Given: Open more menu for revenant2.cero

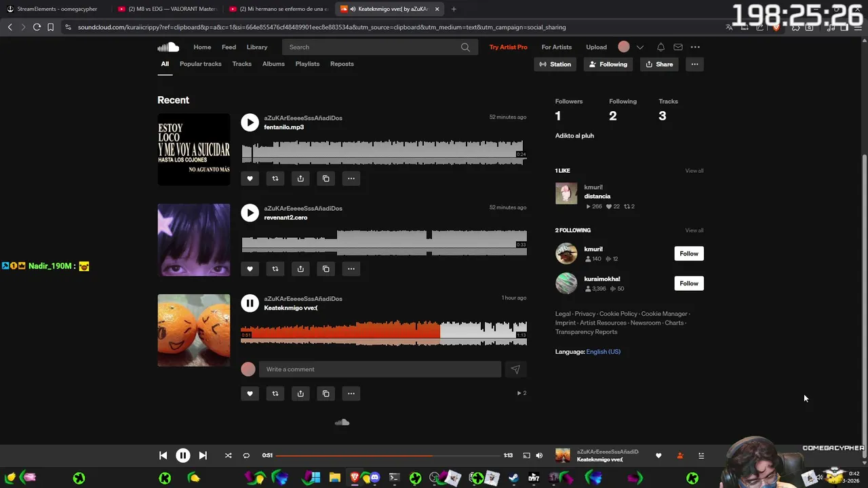Looking at the screenshot, I should [x=351, y=269].
